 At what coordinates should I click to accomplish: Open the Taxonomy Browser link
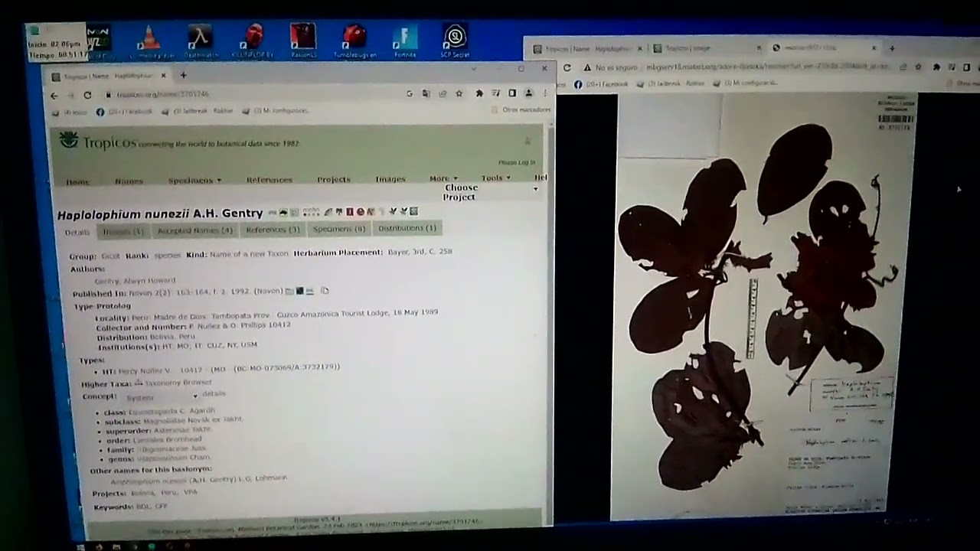178,382
